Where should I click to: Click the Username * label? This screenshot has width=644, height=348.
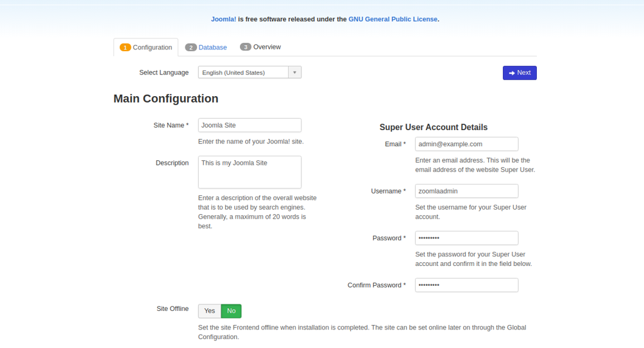point(388,191)
